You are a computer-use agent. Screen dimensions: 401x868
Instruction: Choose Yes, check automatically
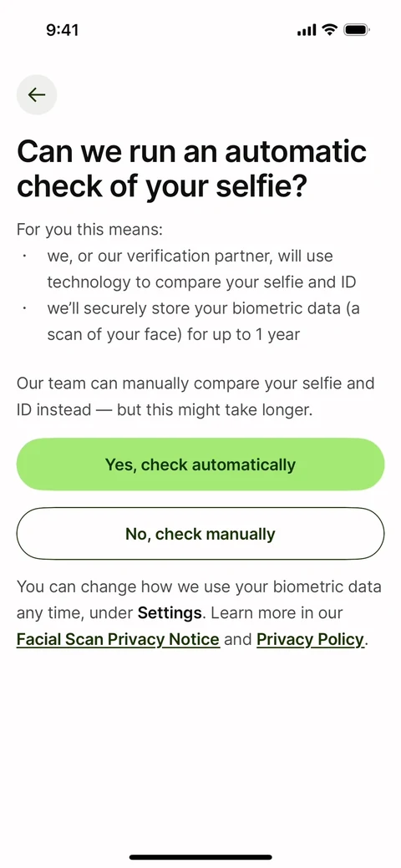[x=200, y=464]
